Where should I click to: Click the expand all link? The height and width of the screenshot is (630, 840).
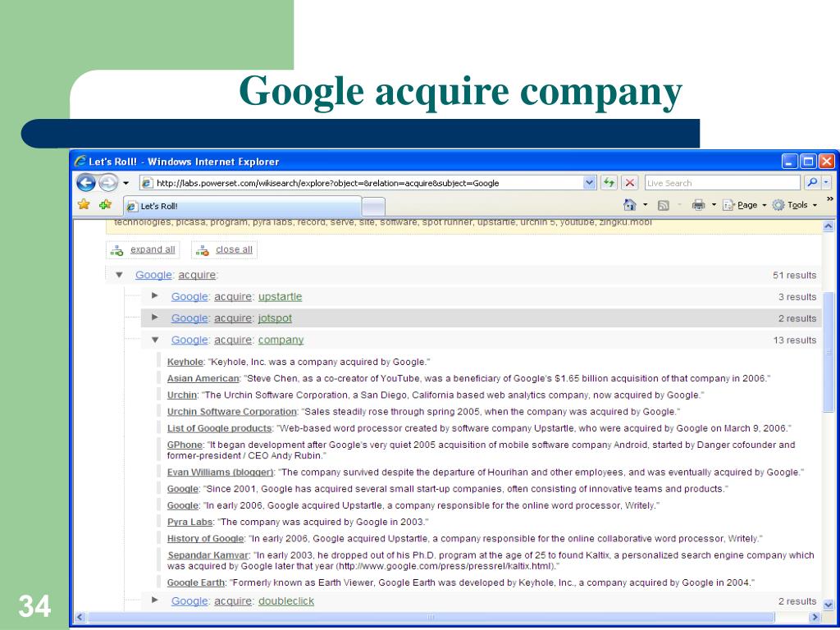point(153,249)
